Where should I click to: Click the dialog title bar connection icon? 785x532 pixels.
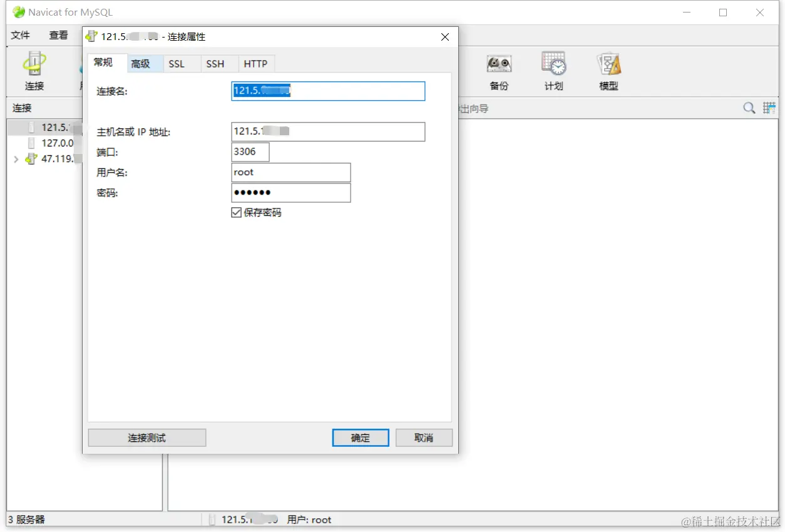(91, 36)
